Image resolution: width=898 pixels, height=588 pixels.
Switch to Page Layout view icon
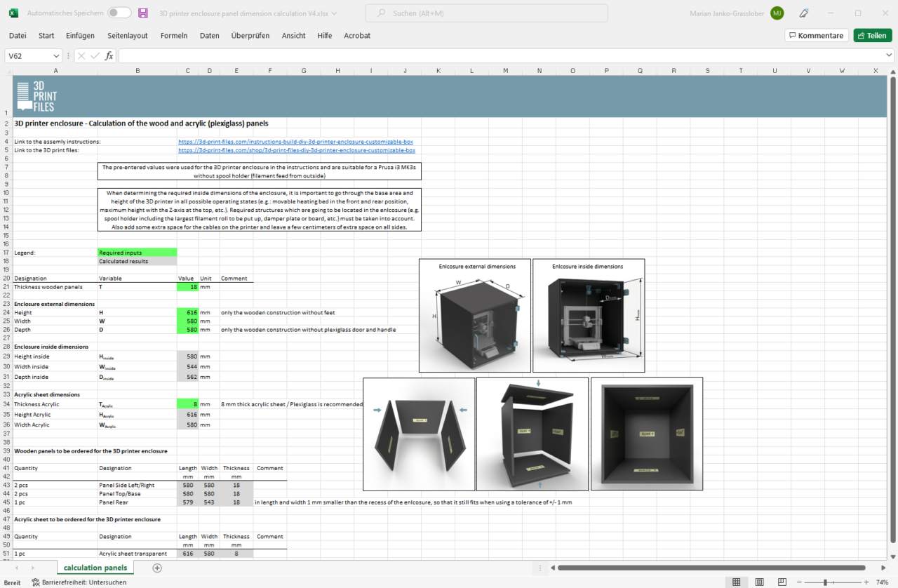tap(759, 582)
